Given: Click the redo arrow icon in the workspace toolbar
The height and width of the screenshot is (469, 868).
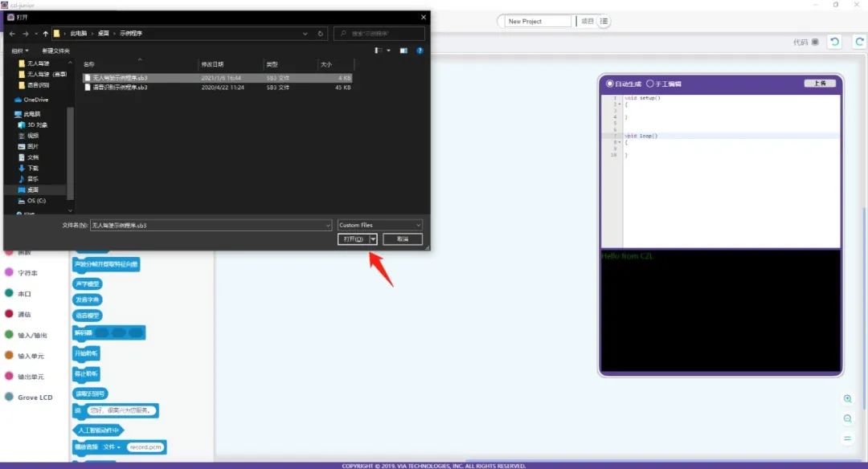Looking at the screenshot, I should click(858, 42).
